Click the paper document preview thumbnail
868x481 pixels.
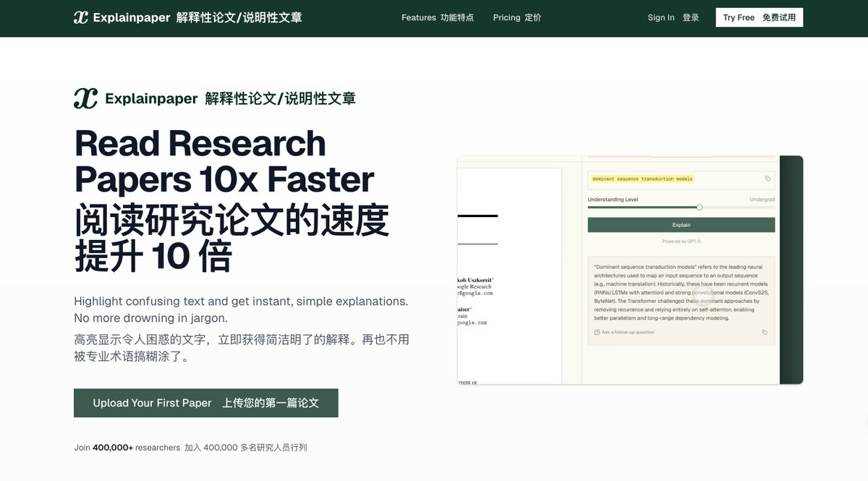tap(509, 276)
